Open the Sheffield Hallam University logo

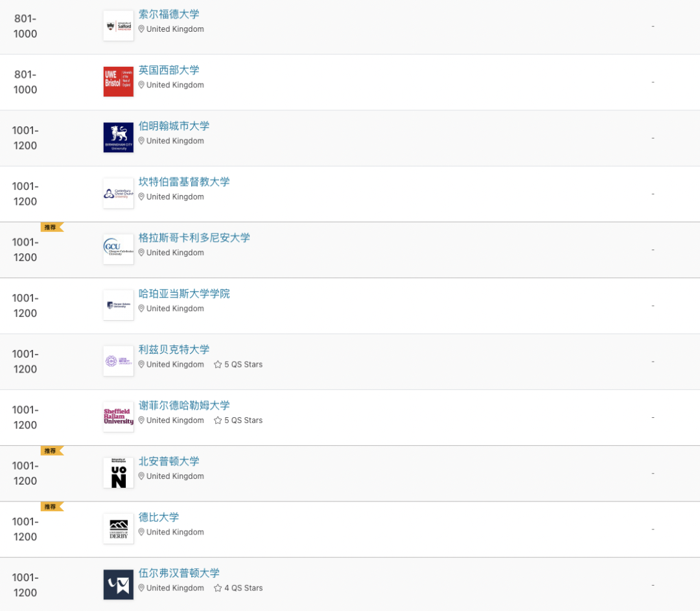(119, 417)
